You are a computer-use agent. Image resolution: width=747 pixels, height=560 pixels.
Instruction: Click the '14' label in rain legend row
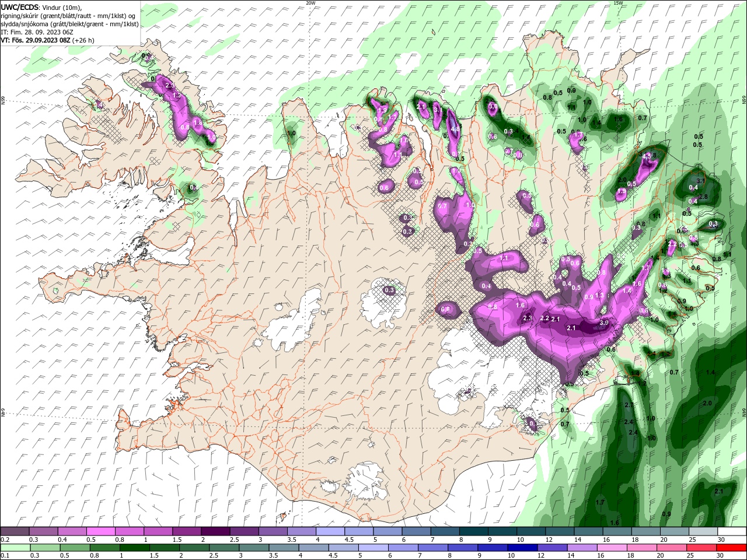point(570,556)
